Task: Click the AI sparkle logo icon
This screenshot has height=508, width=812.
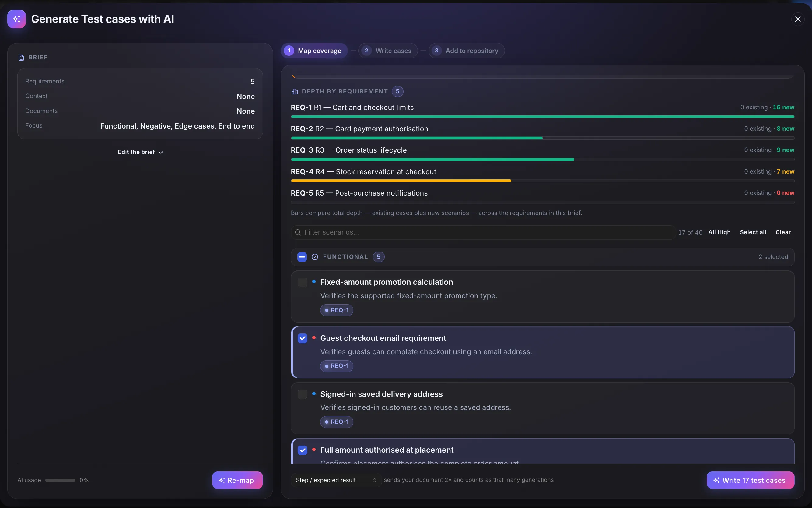Action: click(16, 19)
